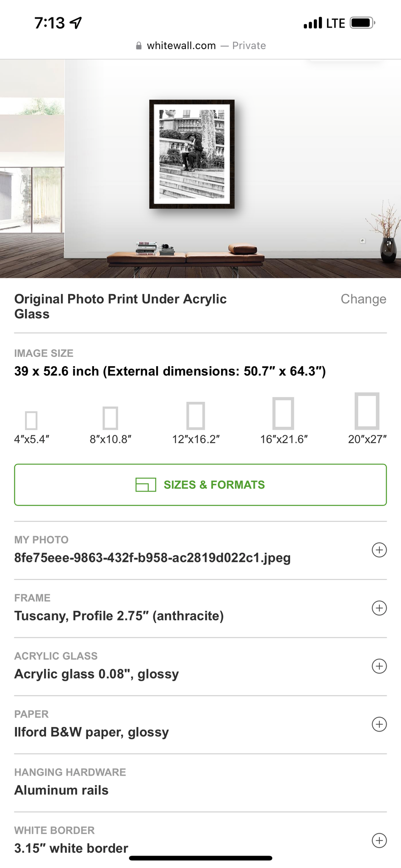Select the 16"x21.6" size icon
The width and height of the screenshot is (401, 868).
point(283,413)
